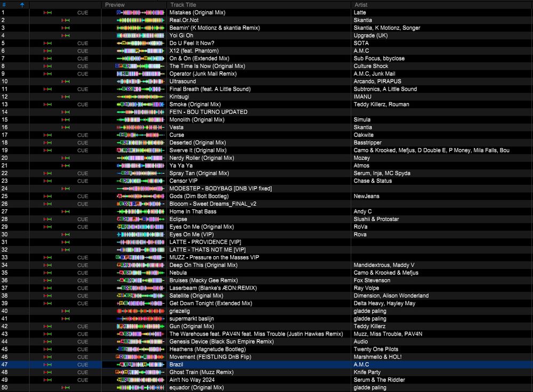Click the waveform preview of Ain't No Way 2024

point(140,380)
